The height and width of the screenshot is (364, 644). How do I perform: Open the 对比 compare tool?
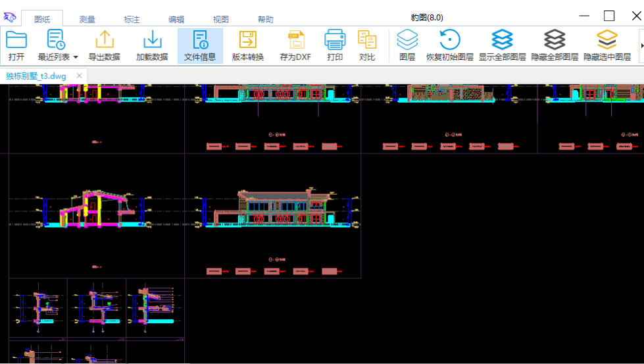367,41
